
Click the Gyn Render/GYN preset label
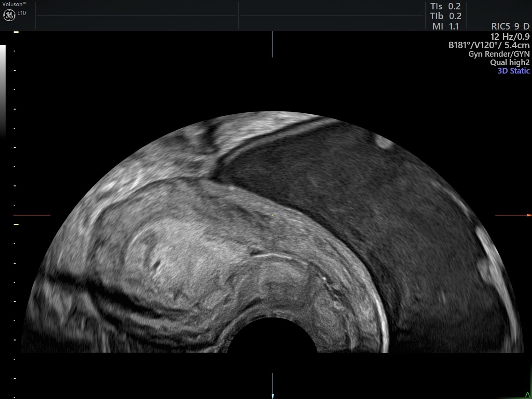pyautogui.click(x=498, y=53)
